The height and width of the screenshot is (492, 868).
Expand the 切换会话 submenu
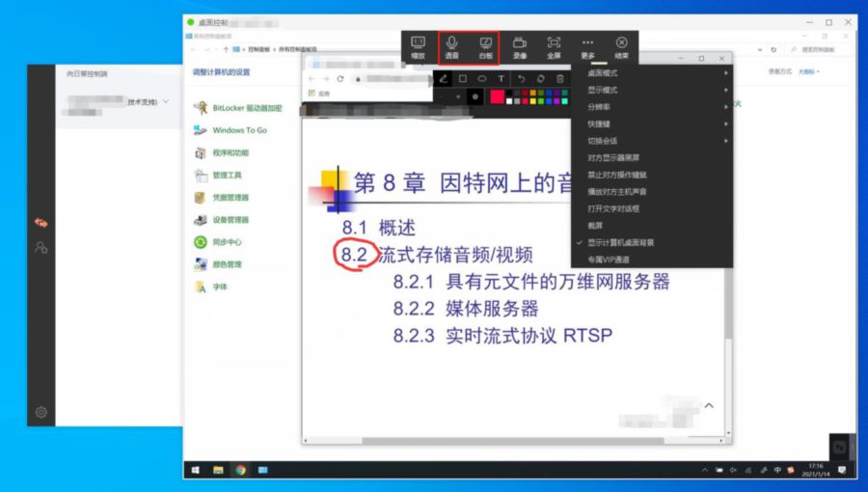pos(652,141)
